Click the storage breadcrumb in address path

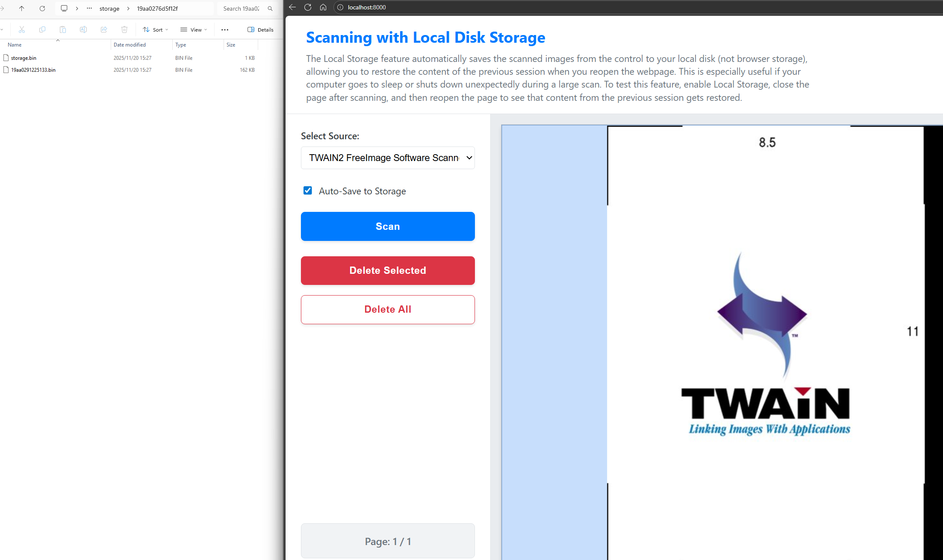click(109, 8)
